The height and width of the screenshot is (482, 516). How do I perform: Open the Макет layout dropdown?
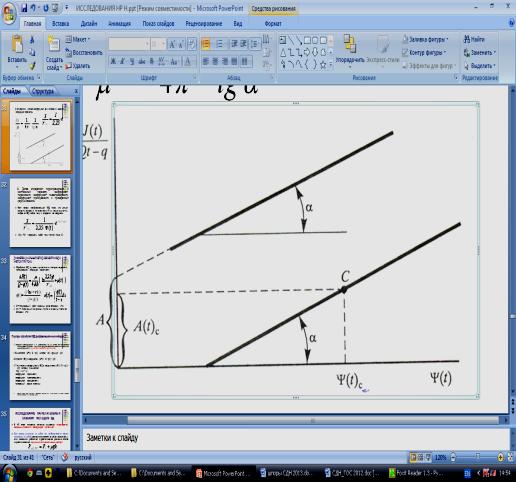[78, 39]
